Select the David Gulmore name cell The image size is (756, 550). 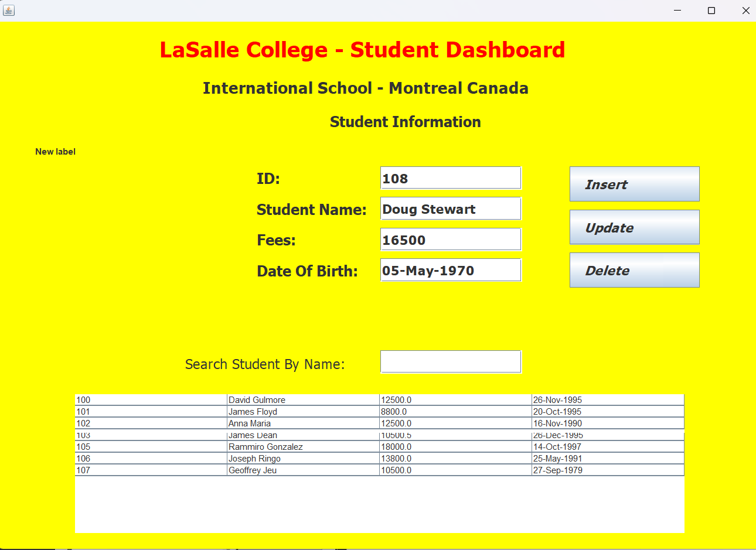point(303,400)
